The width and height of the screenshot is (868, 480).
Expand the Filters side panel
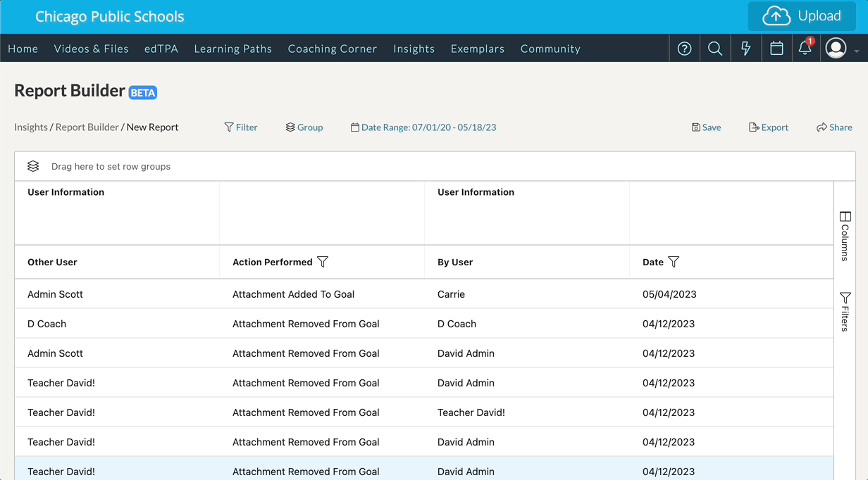point(845,311)
